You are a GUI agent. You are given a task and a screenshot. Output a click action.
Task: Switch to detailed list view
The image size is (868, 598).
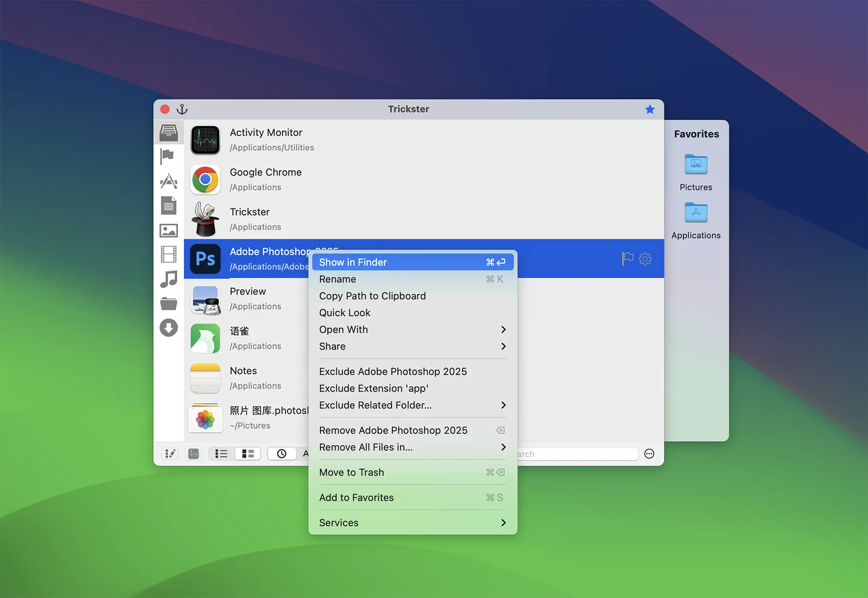tap(248, 453)
